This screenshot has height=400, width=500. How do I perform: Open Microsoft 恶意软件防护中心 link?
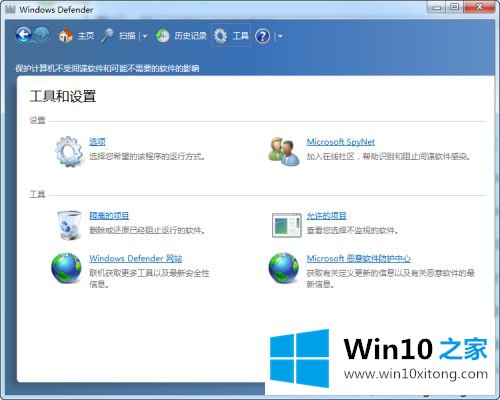[359, 258]
